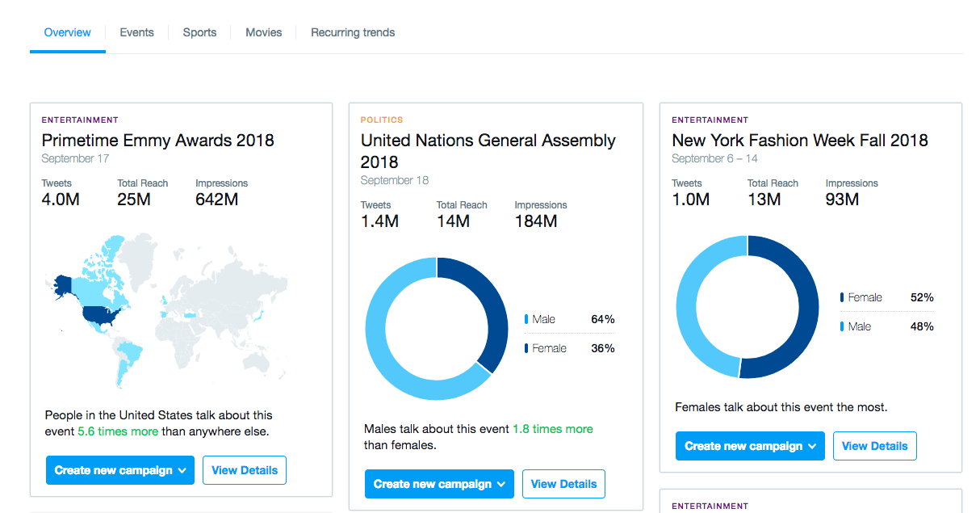Create new campaign for New York Fashion Week

click(x=750, y=446)
